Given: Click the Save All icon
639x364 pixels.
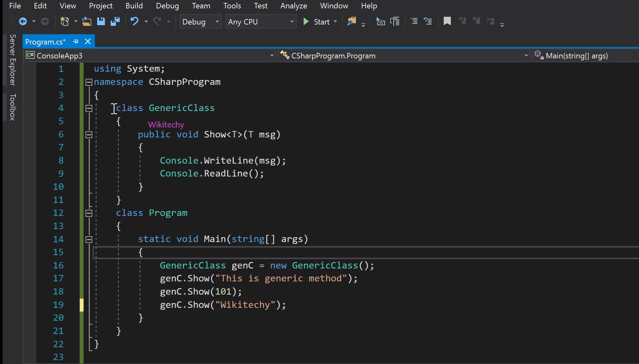Looking at the screenshot, I should [x=115, y=22].
